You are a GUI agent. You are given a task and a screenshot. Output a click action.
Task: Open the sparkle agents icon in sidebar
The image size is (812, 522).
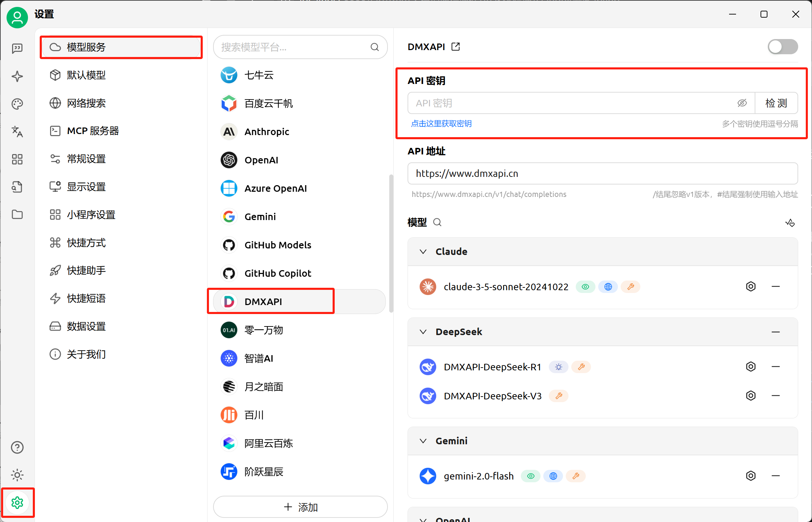tap(17, 76)
